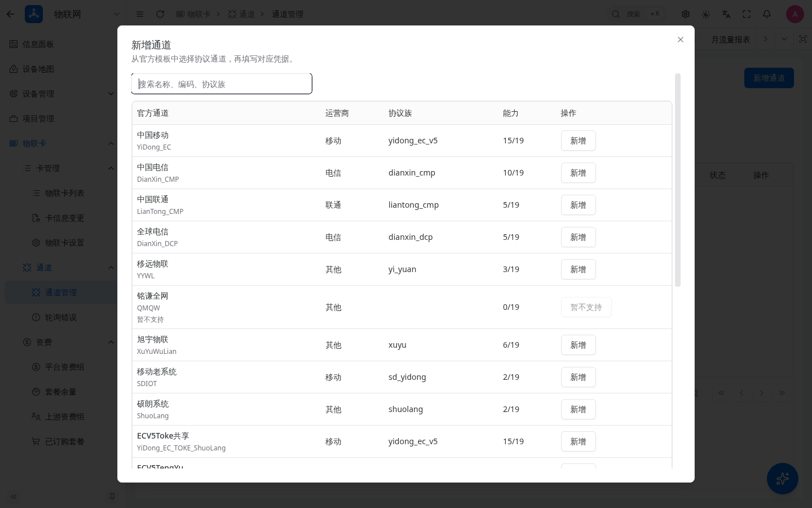812x508 pixels.
Task: Toggle fullscreen mode icon
Action: 747,14
